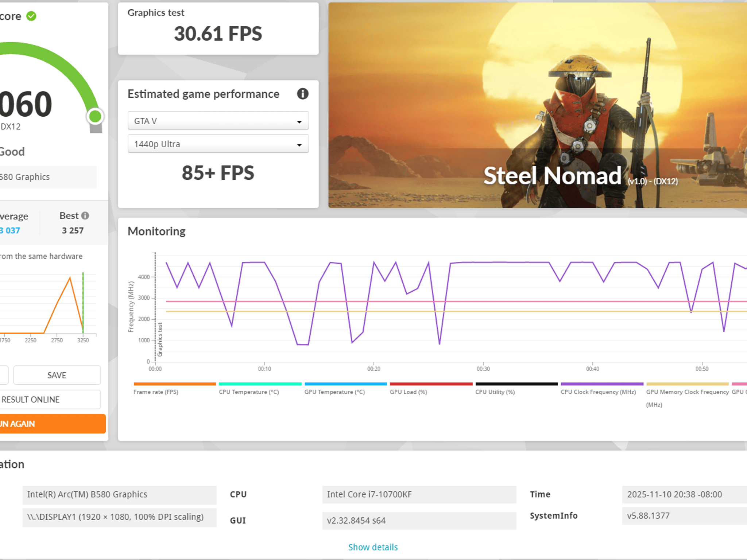Click the info icon next to Best
The image size is (747, 560).
tap(85, 216)
